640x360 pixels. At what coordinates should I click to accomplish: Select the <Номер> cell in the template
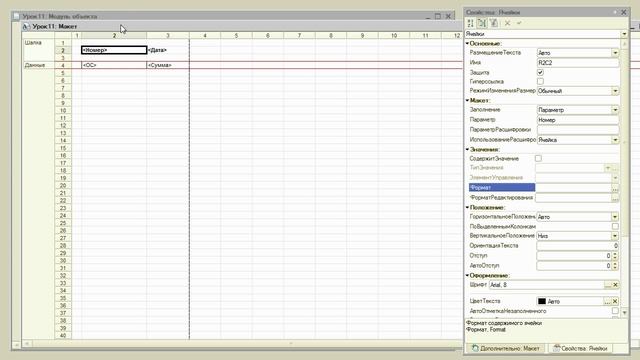point(114,50)
